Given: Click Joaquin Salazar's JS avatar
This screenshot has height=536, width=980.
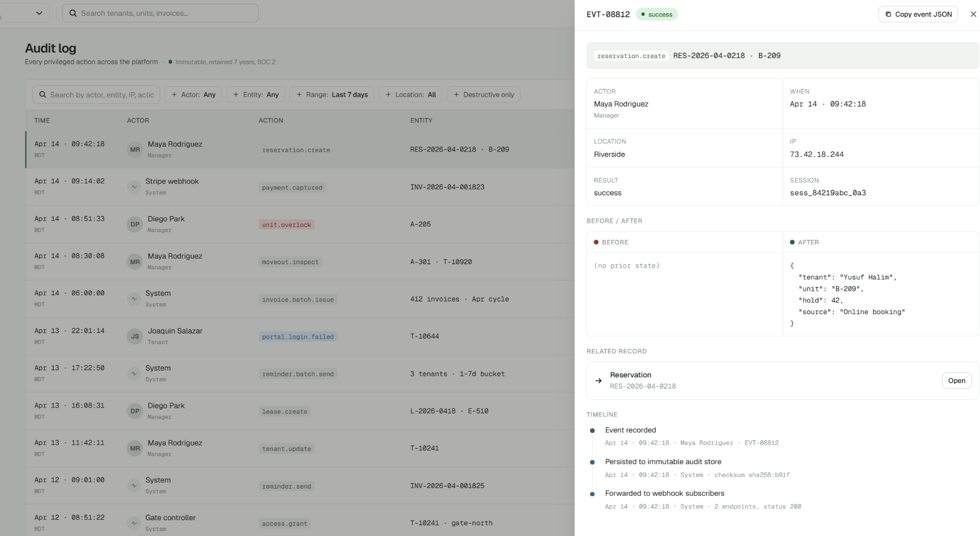Looking at the screenshot, I should (x=135, y=336).
